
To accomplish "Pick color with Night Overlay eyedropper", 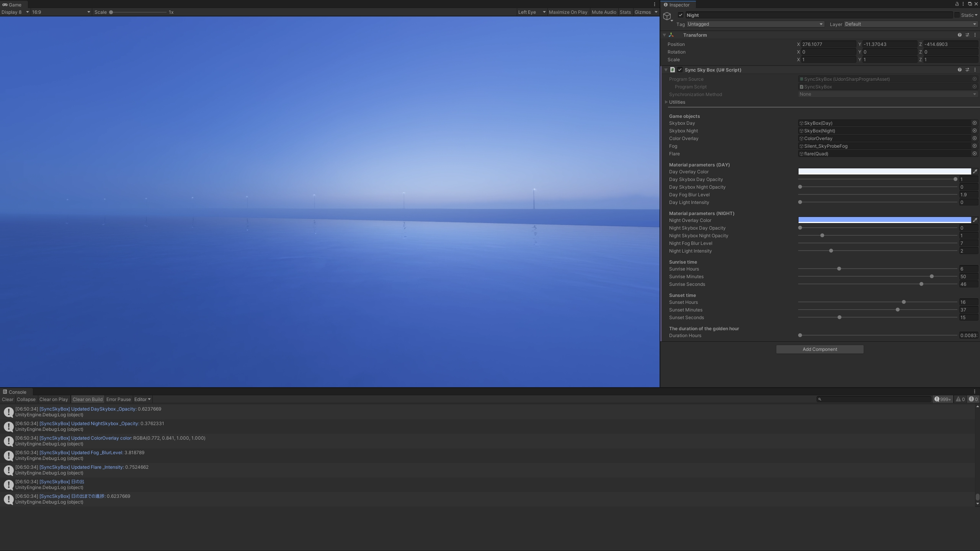I will coord(975,220).
